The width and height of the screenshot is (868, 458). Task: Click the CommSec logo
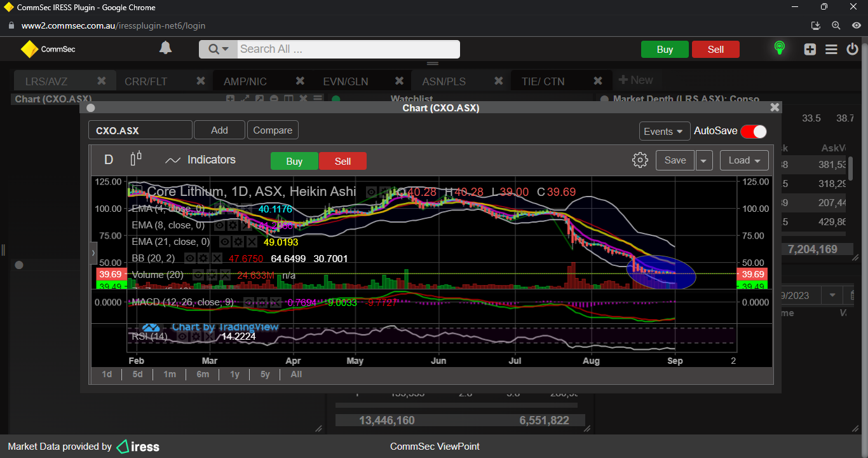pos(48,49)
